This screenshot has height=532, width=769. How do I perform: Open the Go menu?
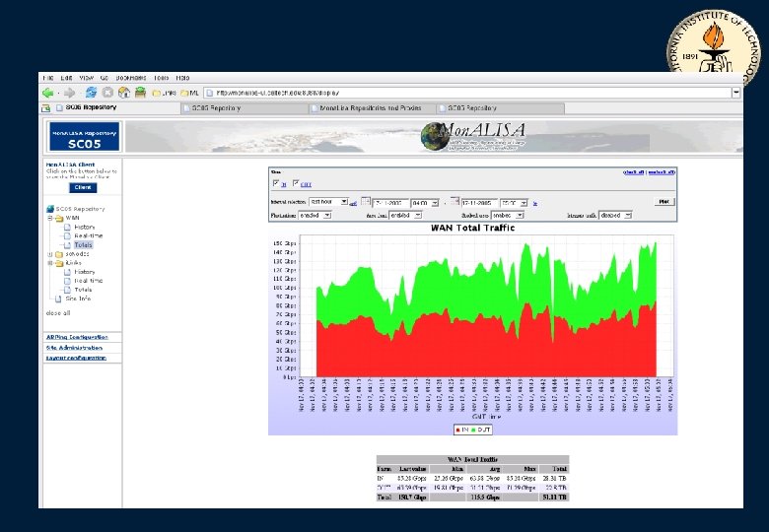tap(105, 78)
